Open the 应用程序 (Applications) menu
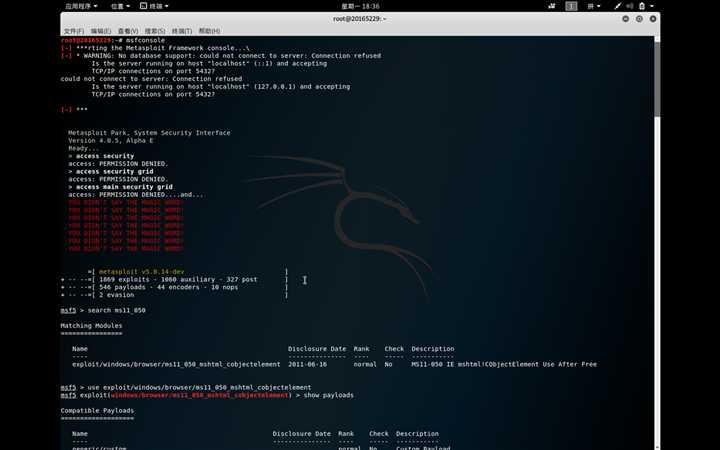This screenshot has height=450, width=720. pyautogui.click(x=81, y=6)
